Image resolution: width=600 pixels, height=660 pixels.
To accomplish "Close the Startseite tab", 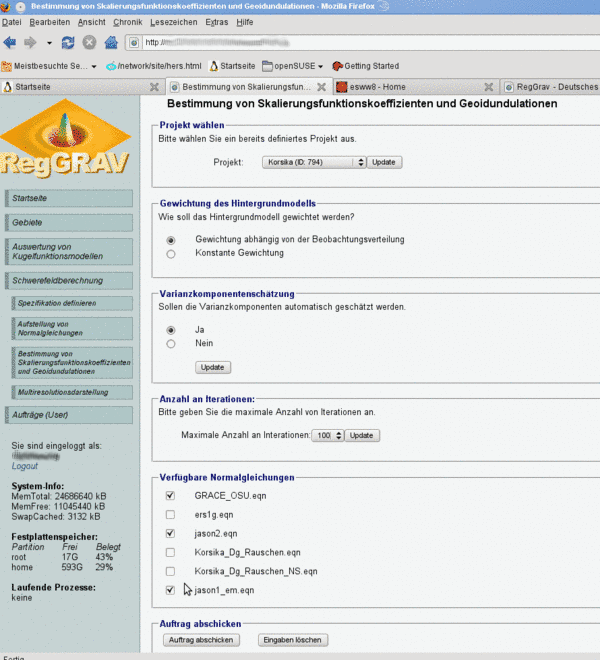I will pos(155,87).
